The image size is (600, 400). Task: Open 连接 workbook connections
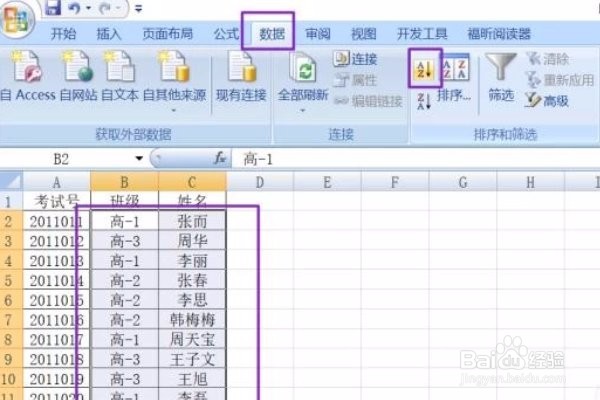[x=355, y=59]
